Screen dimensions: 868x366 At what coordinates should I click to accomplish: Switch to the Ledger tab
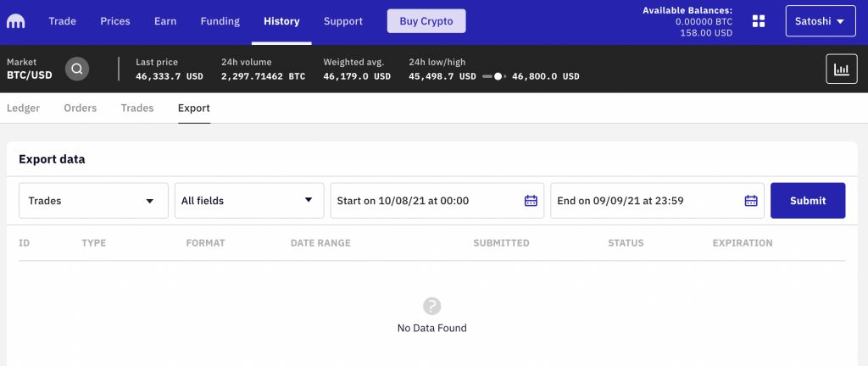(23, 108)
